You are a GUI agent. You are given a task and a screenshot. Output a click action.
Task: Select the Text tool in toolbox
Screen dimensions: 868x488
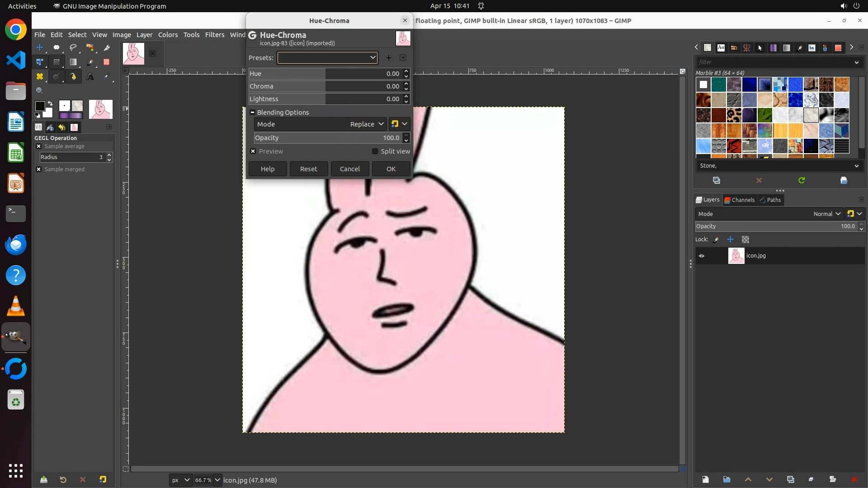(x=90, y=76)
